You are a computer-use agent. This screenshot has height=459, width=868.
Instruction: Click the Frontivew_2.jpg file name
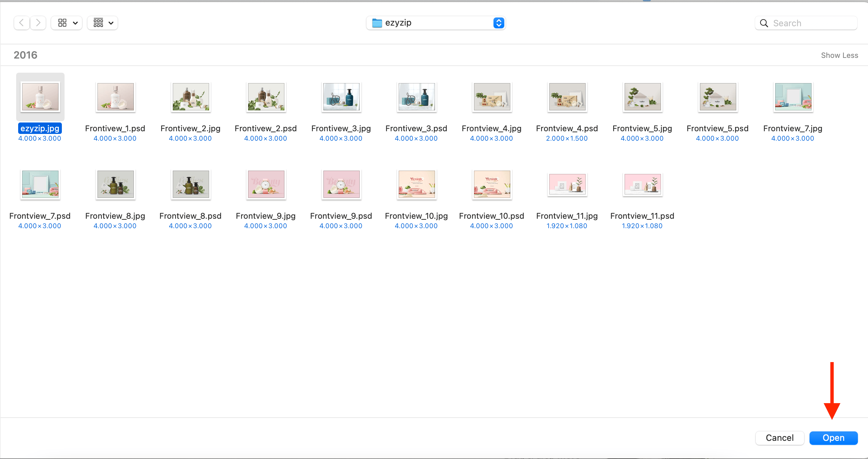pyautogui.click(x=190, y=129)
